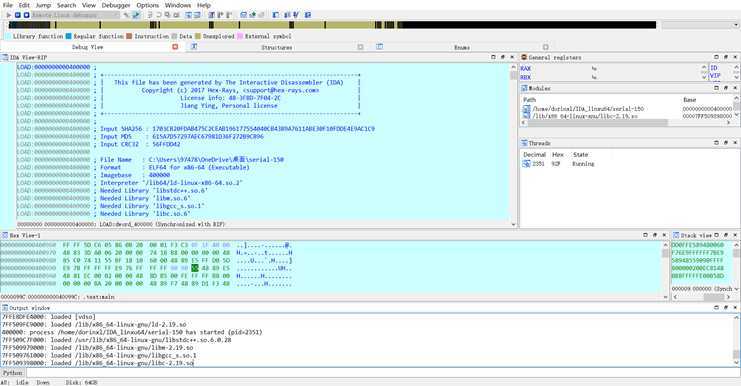Click the Stack view panel icon
This screenshot has width=741, height=386.
(676, 235)
